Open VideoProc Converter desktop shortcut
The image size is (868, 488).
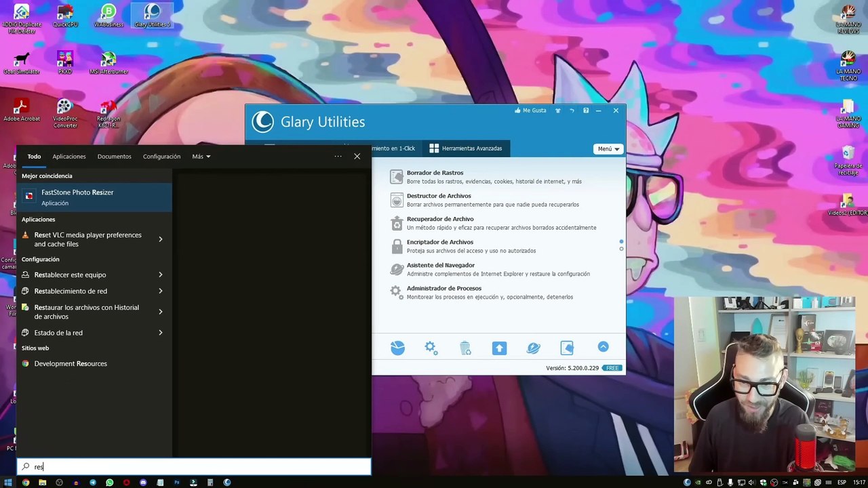[x=65, y=114]
